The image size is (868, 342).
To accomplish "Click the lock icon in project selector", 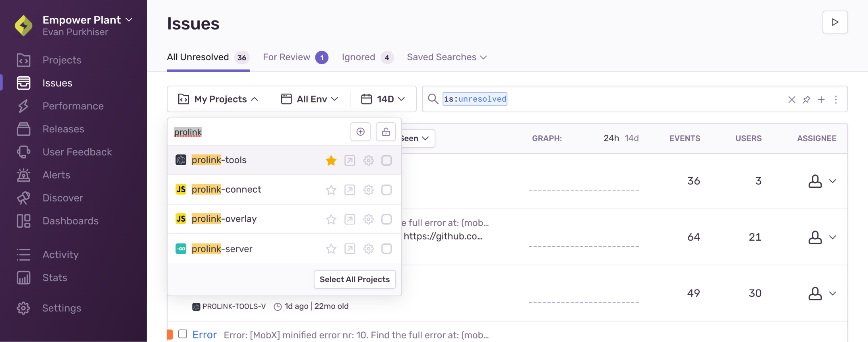I will coord(386,132).
